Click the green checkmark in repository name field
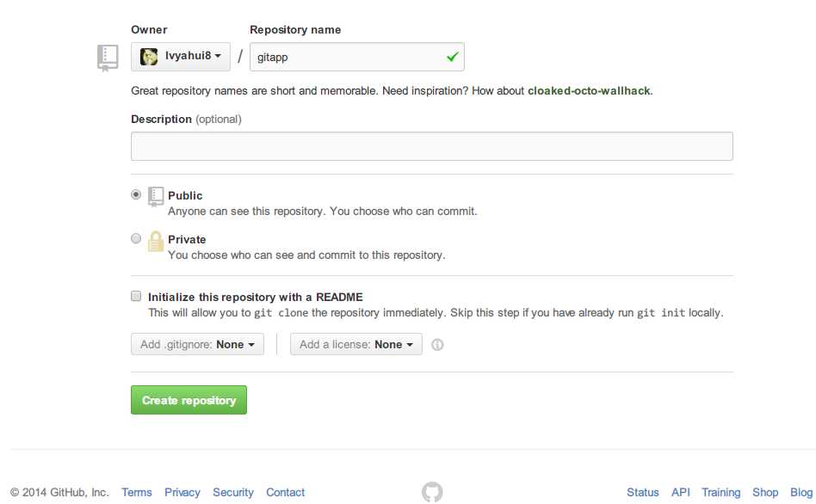Viewport: 816px width, 504px height. [x=452, y=57]
